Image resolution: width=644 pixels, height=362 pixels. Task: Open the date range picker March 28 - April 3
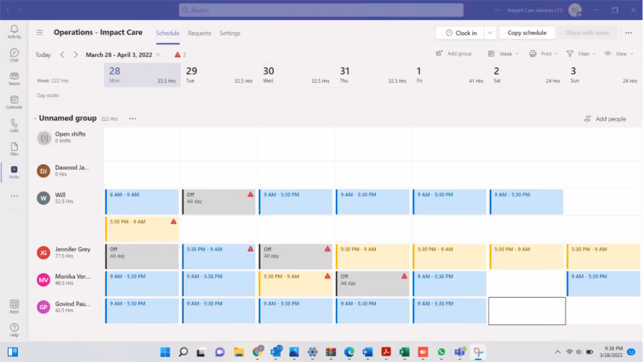coord(123,55)
